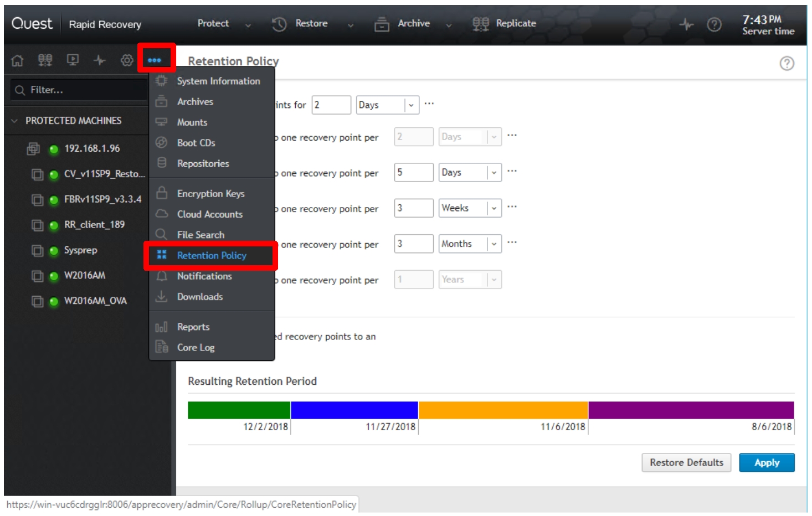Select Retention Policy menu entry

[212, 255]
